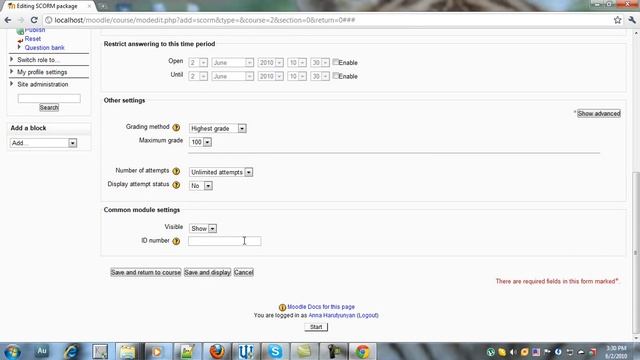Bookmark this page with star icon
The width and height of the screenshot is (640, 360).
pos(618,20)
